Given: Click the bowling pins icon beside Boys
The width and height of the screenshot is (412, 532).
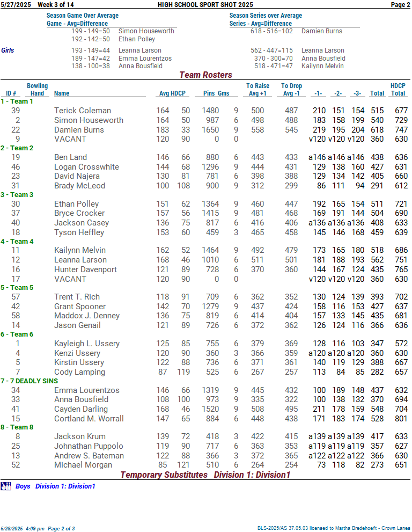Looking at the screenshot, I should click(6, 486).
